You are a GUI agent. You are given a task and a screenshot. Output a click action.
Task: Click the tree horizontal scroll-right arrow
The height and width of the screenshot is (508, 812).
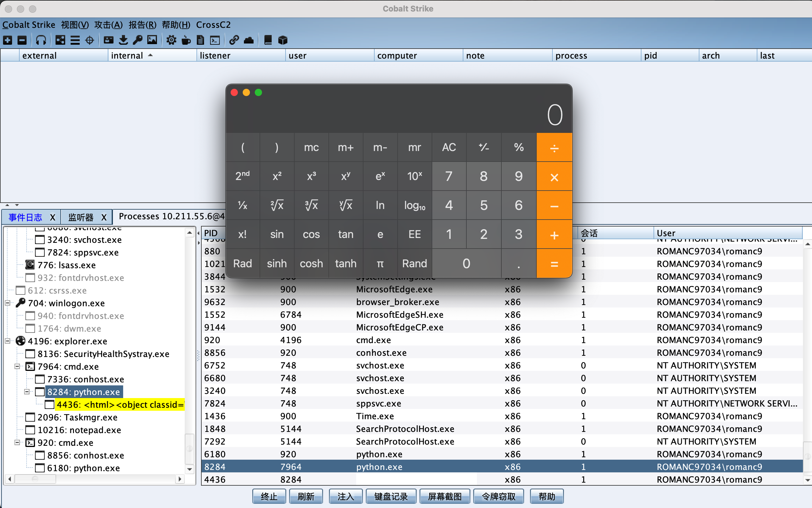180,479
